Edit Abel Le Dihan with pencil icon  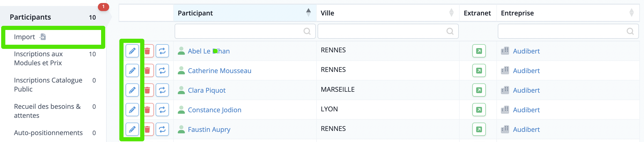132,51
